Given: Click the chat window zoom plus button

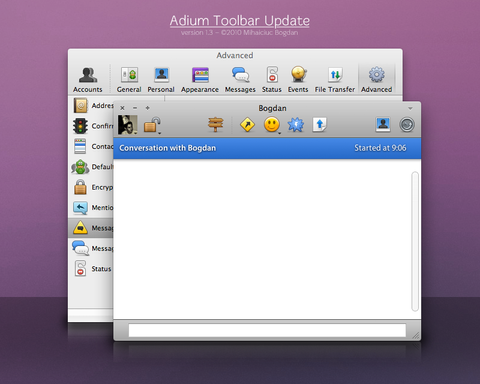Looking at the screenshot, I should 147,108.
